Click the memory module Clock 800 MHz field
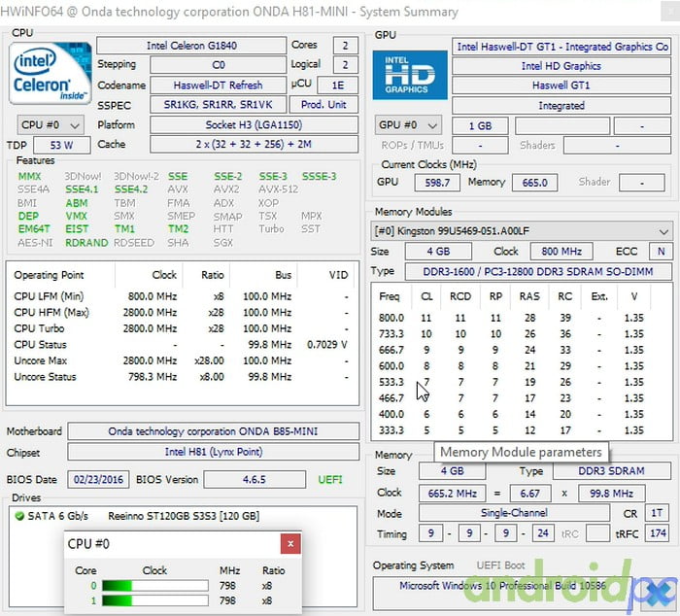 (x=561, y=252)
